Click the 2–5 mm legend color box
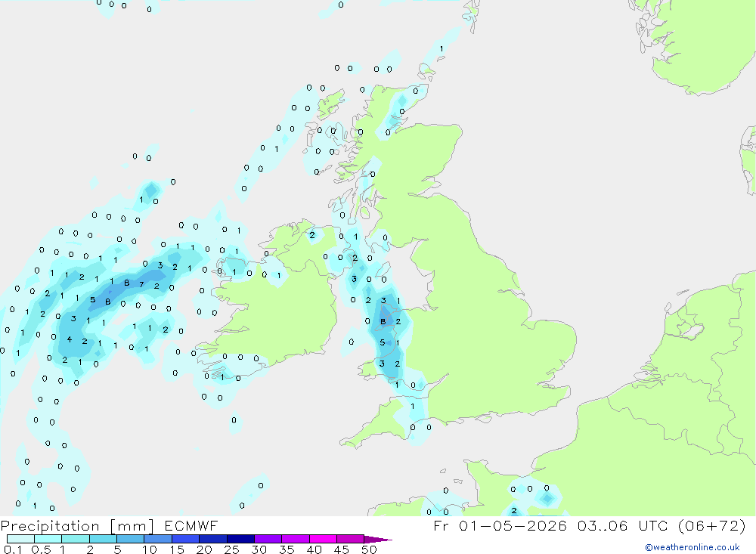 pos(103,539)
